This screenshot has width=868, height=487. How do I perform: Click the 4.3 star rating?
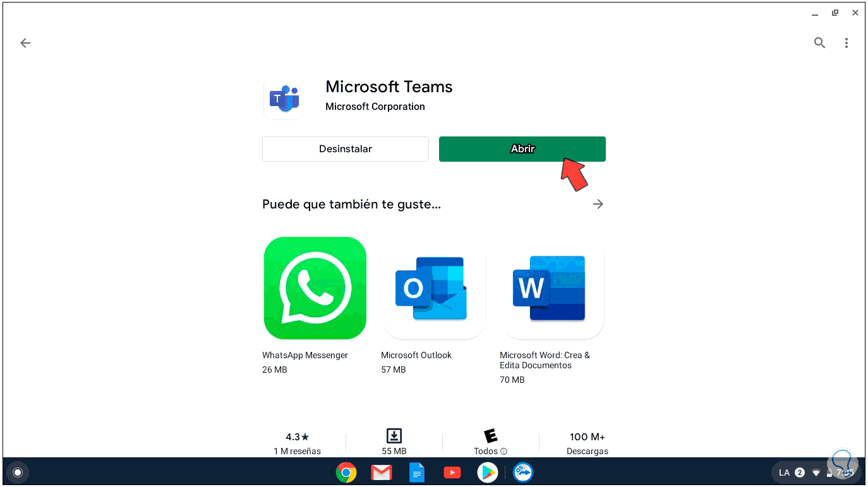click(x=298, y=437)
